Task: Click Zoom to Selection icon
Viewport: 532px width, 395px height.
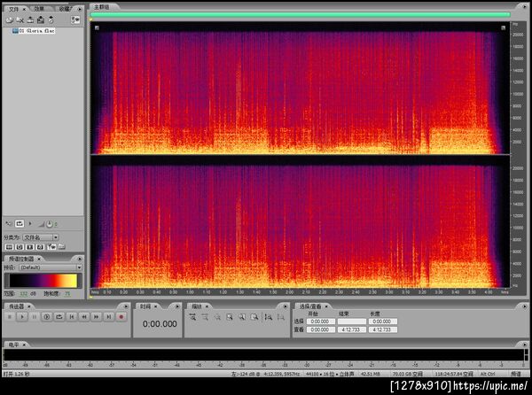Action: pyautogui.click(x=230, y=317)
